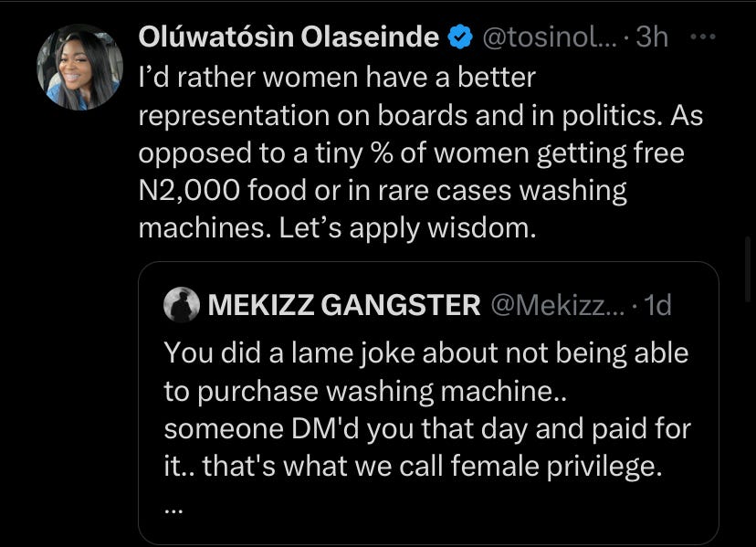Select the MEKIZZ GANGSTER display name
Viewport: 756px width, 547px height.
344,305
